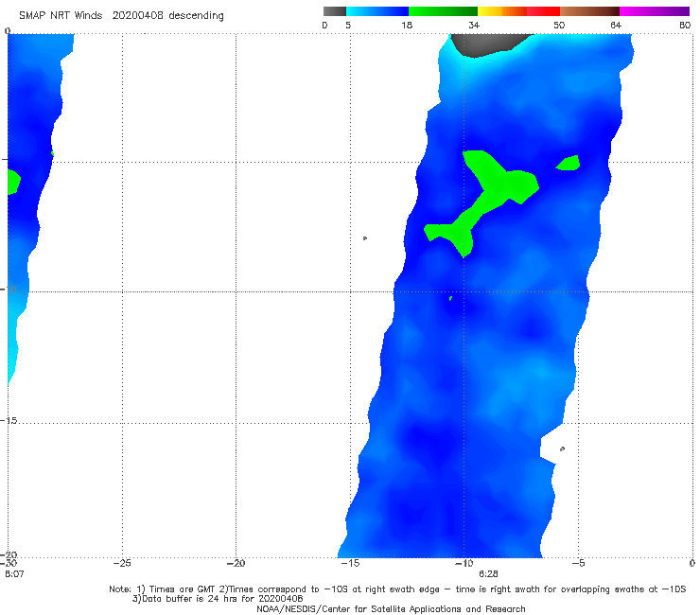Click the color bar label '5'

click(x=348, y=25)
